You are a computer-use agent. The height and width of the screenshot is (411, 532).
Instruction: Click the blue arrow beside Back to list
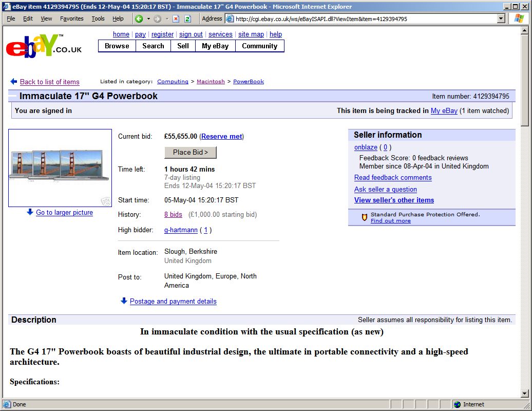click(x=14, y=82)
